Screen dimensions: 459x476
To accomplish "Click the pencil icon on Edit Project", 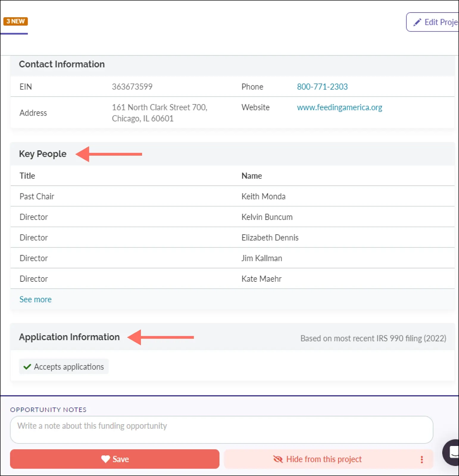I will pos(417,22).
